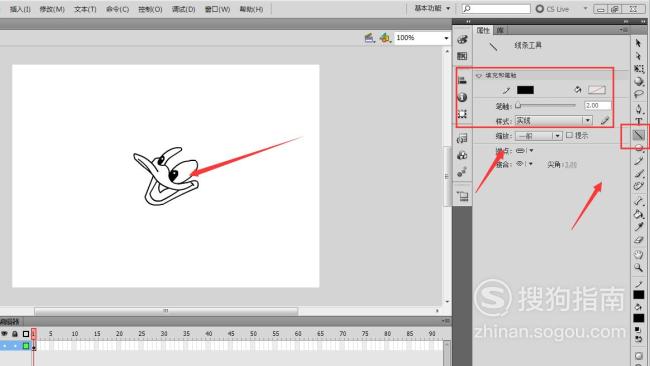The width and height of the screenshot is (650, 366).
Task: Open the 100% stage zoom dropdown
Action: tap(446, 38)
